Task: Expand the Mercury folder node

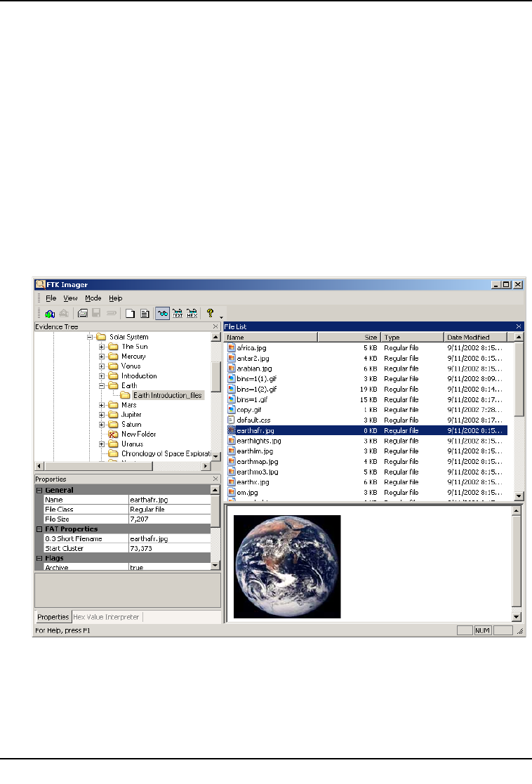Action: [x=102, y=357]
